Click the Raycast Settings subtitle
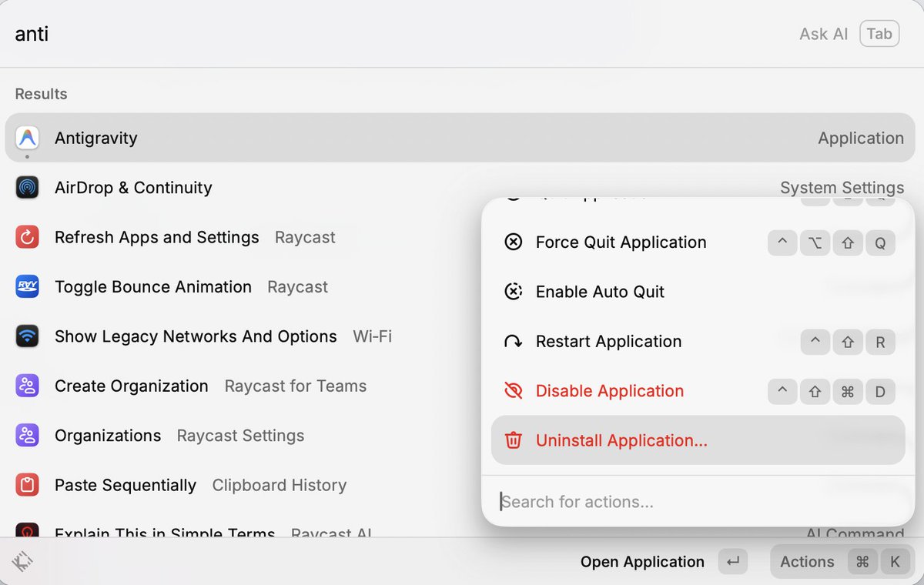This screenshot has width=924, height=585. click(x=240, y=436)
